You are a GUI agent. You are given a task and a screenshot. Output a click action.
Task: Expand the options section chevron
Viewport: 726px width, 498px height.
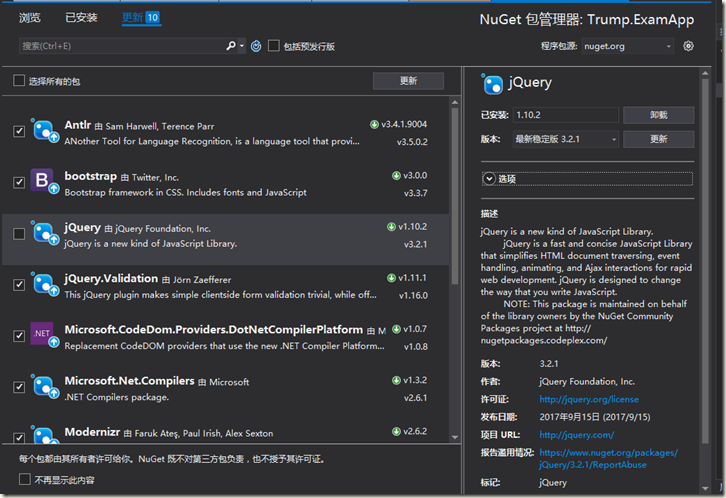tap(489, 179)
